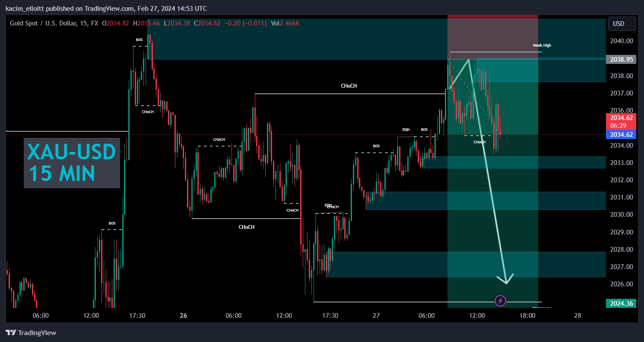Open the USD currency selector
Screen dimensions: 644x342
[x=622, y=24]
